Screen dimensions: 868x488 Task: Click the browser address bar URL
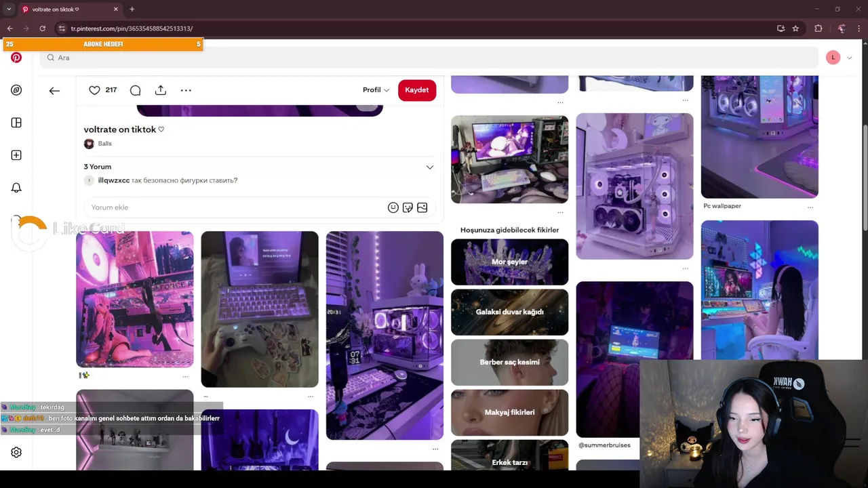[132, 28]
